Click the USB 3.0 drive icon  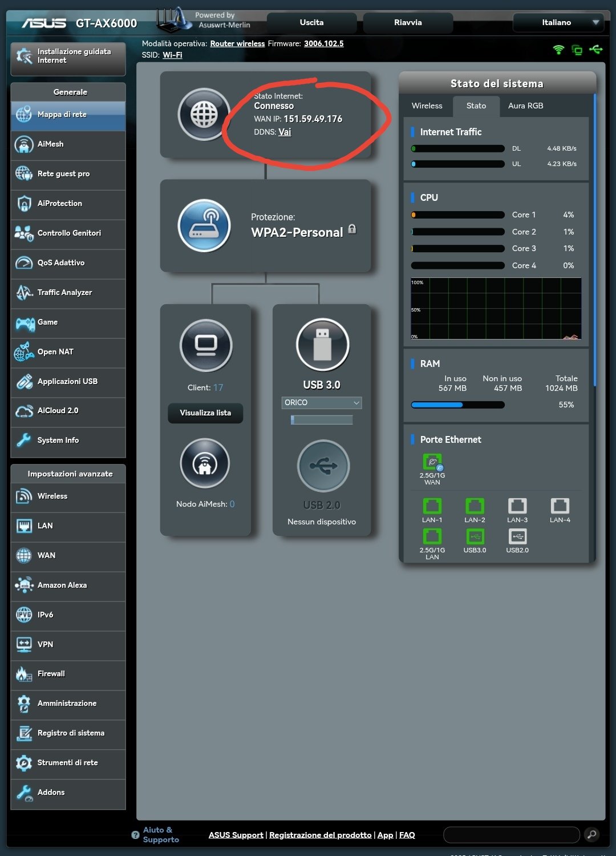(322, 345)
